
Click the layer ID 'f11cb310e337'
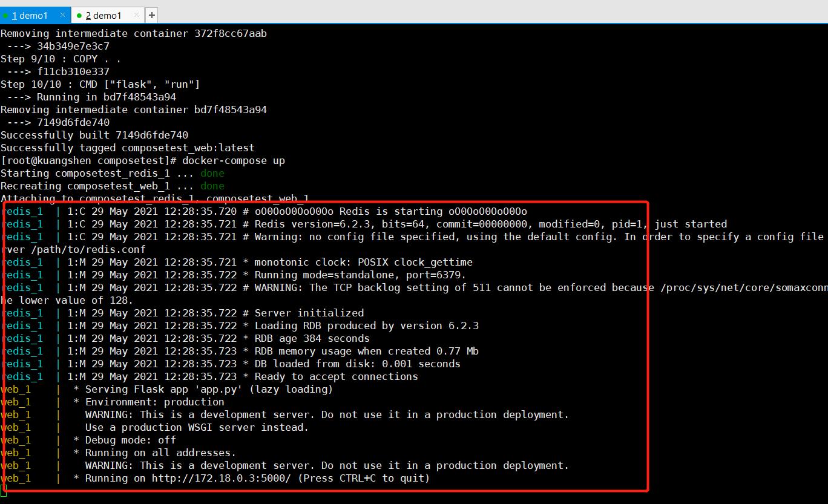click(x=73, y=72)
